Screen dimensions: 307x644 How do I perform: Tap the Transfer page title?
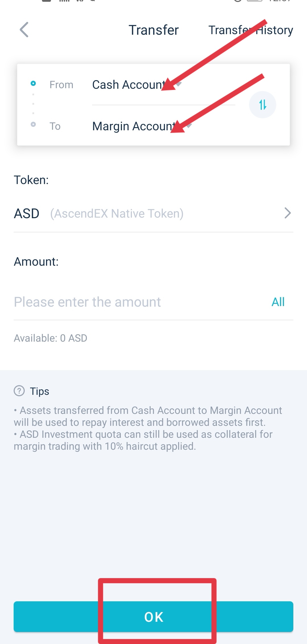coord(153,30)
